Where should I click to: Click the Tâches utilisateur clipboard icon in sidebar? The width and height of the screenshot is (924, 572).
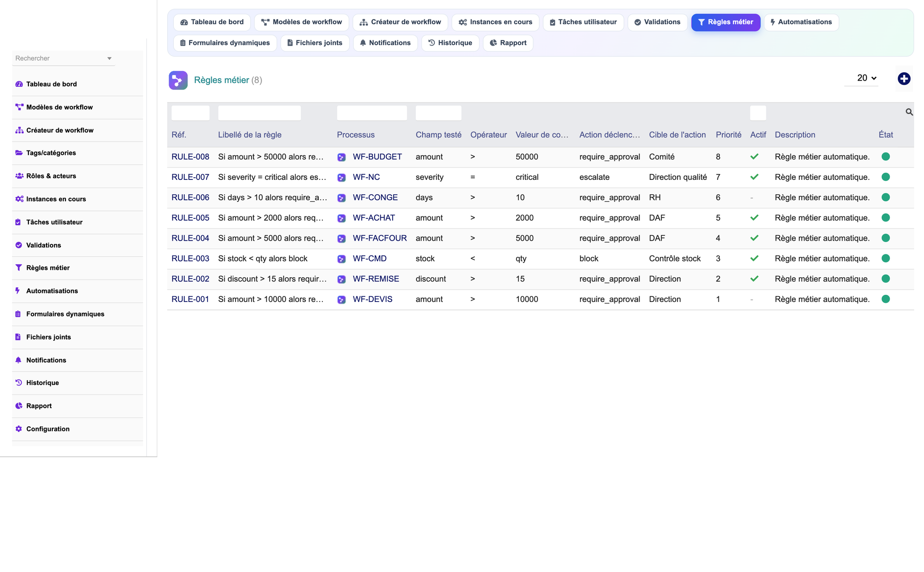click(18, 222)
